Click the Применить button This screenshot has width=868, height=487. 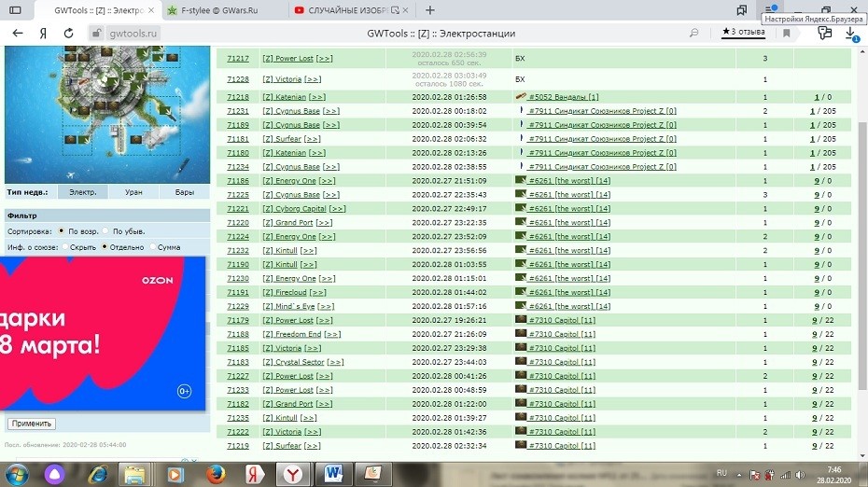click(32, 424)
